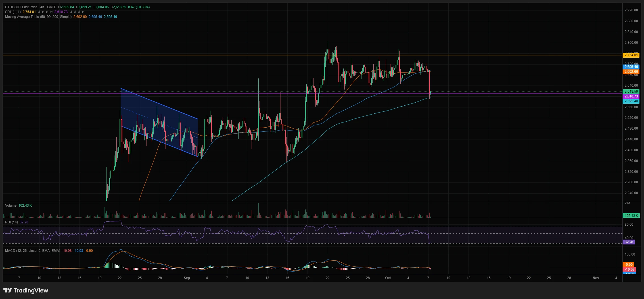This screenshot has width=644, height=299.
Task: Click the yellow 2,754.01 price axis label
Action: (x=631, y=55)
